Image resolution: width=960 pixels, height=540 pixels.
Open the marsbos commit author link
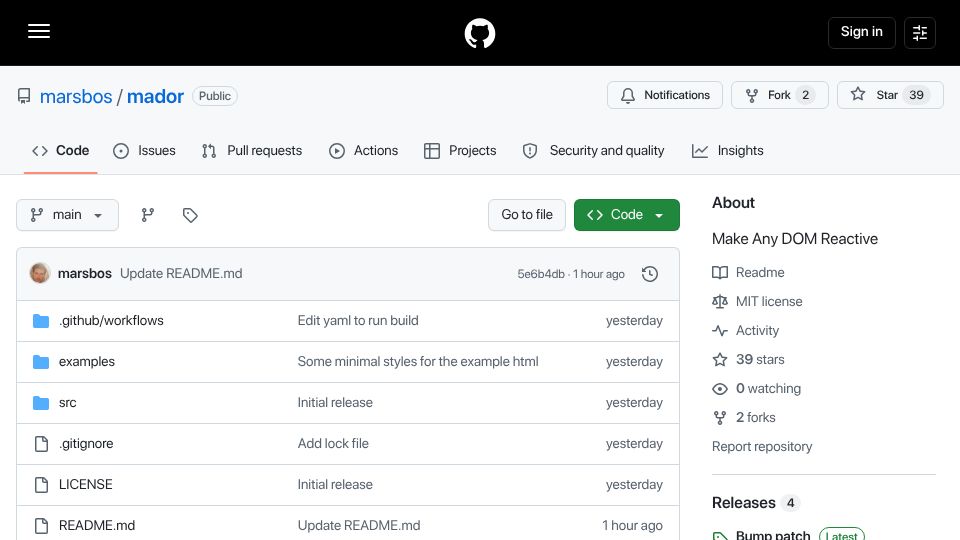[x=84, y=274]
